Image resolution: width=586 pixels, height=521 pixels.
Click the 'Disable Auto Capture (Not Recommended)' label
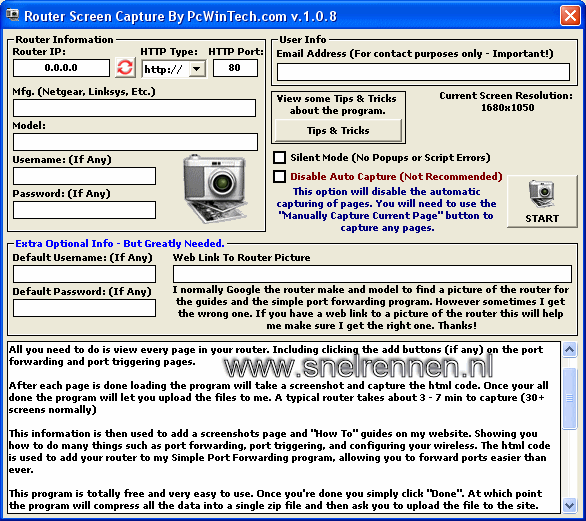pos(396,176)
